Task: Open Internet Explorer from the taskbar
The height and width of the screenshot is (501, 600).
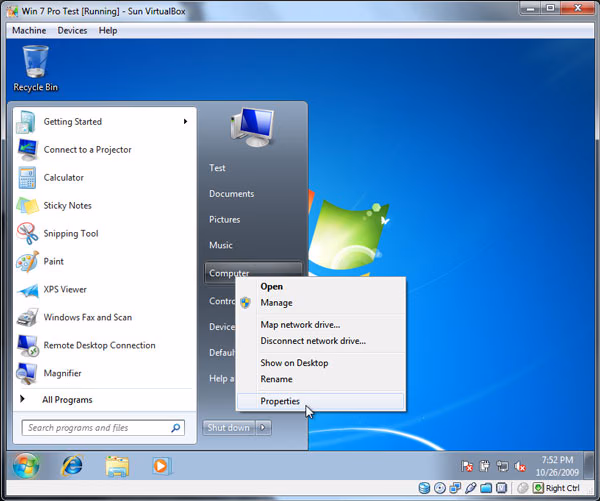Action: pos(72,466)
